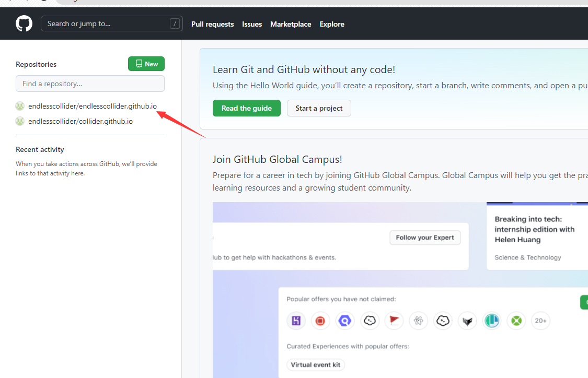588x378 pixels.
Task: Select the red circle square offer icon
Action: click(320, 321)
